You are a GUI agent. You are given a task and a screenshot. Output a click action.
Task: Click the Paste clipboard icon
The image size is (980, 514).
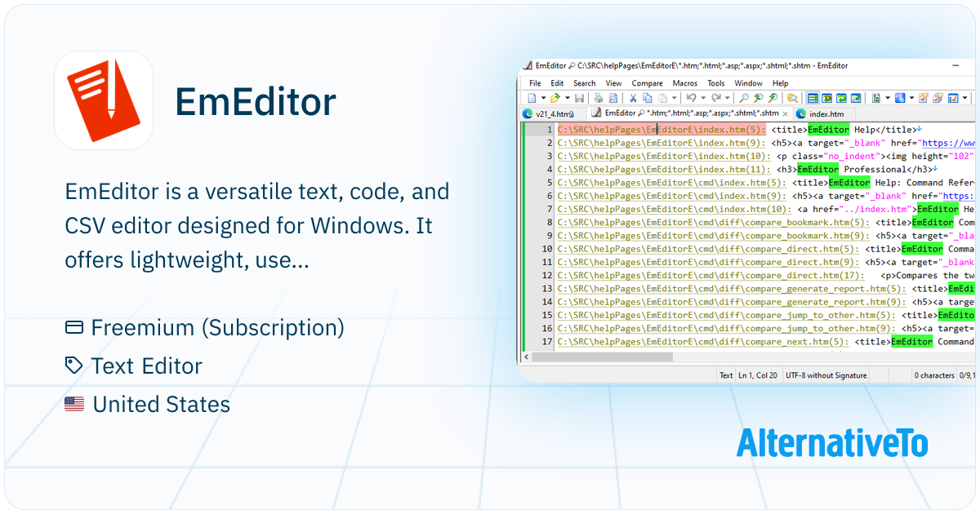[662, 98]
